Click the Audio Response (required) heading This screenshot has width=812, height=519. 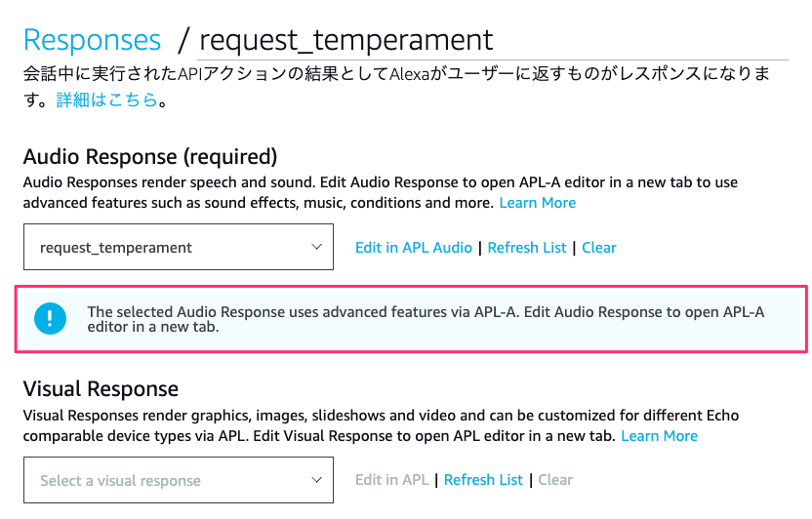pos(150,156)
